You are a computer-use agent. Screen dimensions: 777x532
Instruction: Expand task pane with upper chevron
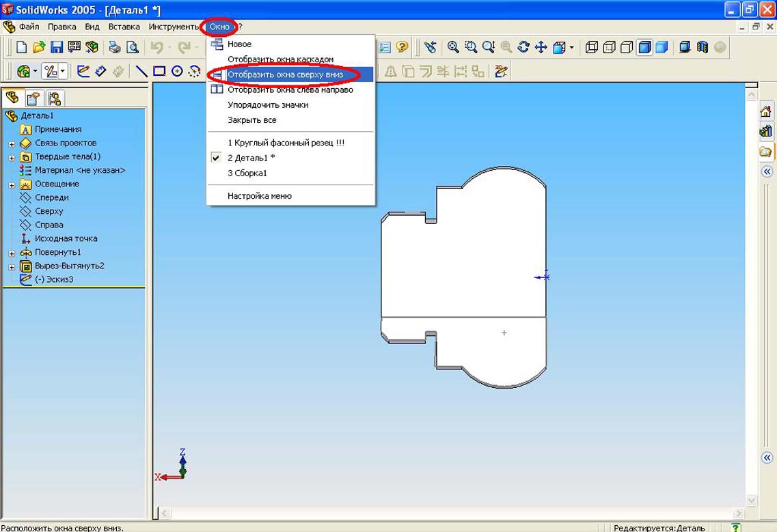tap(767, 171)
